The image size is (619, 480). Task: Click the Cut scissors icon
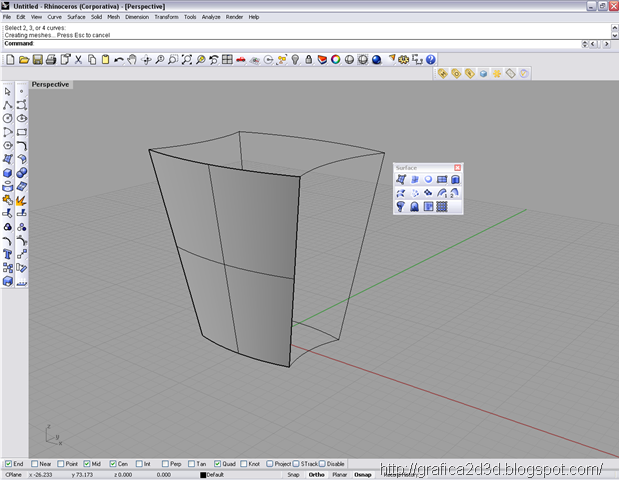point(78,60)
